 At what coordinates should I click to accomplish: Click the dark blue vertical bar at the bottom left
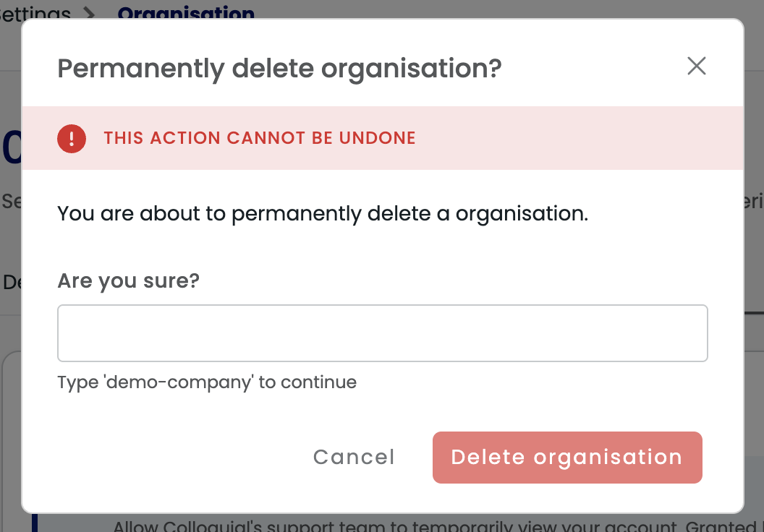(x=35, y=523)
